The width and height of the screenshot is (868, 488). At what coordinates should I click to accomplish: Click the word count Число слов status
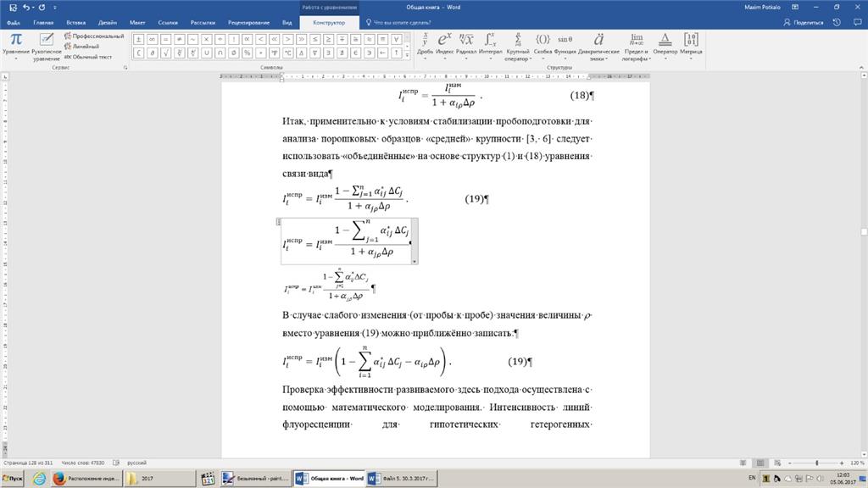(82, 463)
